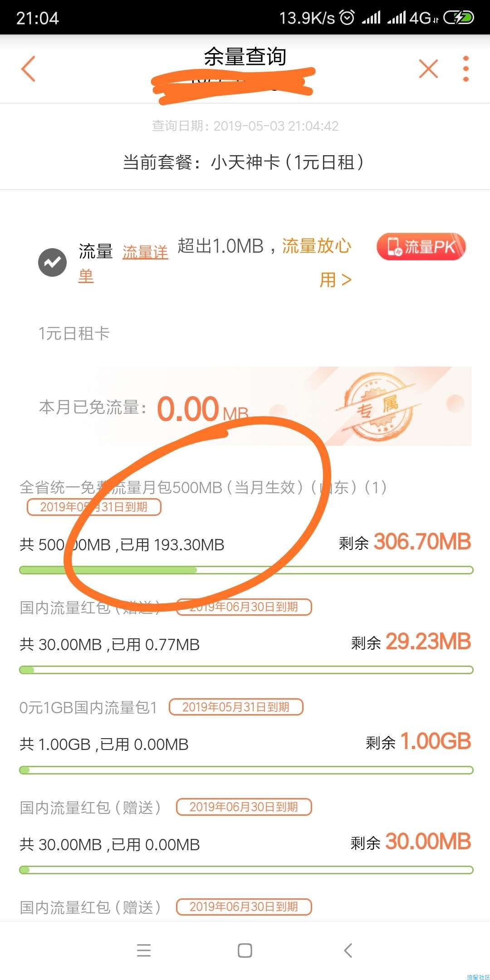Open the three-dot more options menu
Viewport: 490px width, 980px height.
465,69
